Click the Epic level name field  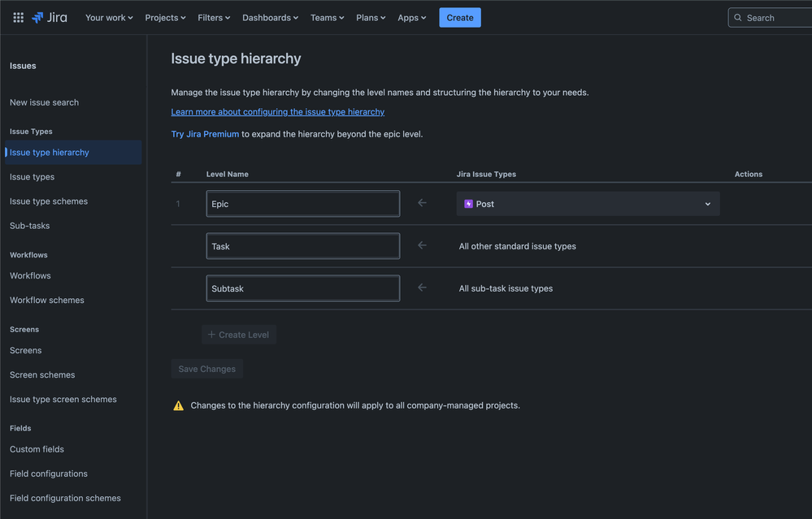(x=303, y=204)
